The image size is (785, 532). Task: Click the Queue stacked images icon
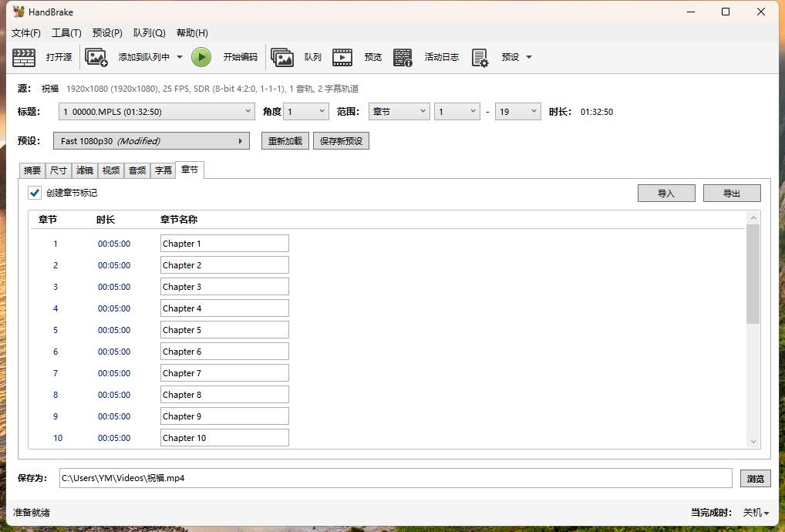tap(282, 57)
